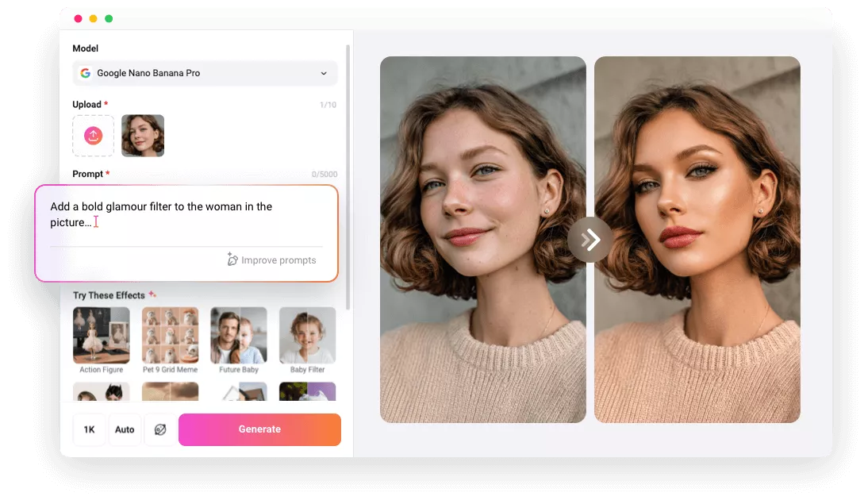Click the green window maximize dot
Image resolution: width=868 pixels, height=504 pixels.
(x=109, y=18)
